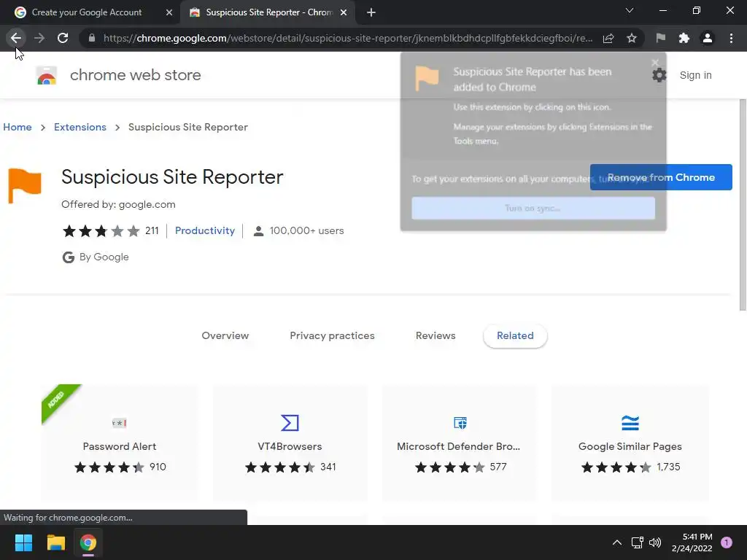This screenshot has height=560, width=747.
Task: Share this page from the address bar
Action: point(608,38)
